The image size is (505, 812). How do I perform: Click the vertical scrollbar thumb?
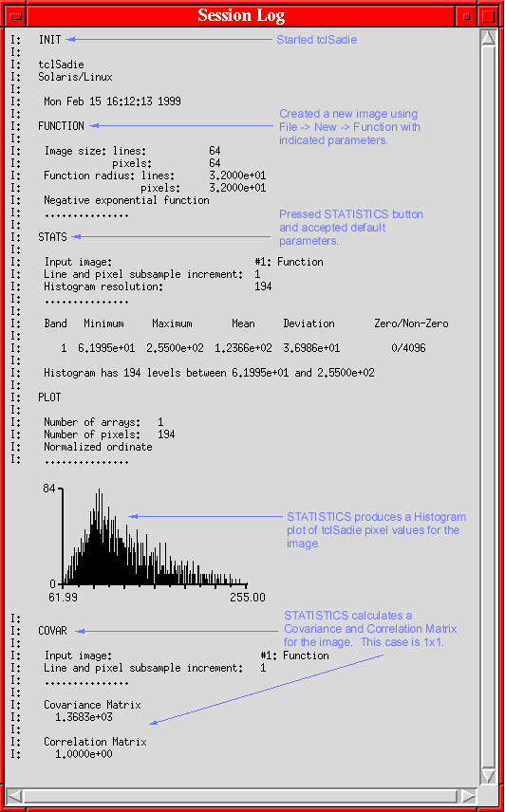(489, 407)
